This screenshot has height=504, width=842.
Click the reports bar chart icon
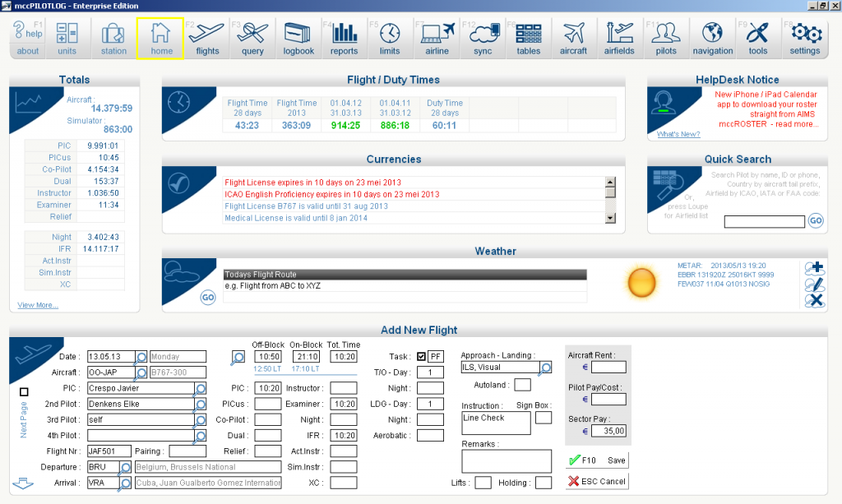coord(345,39)
